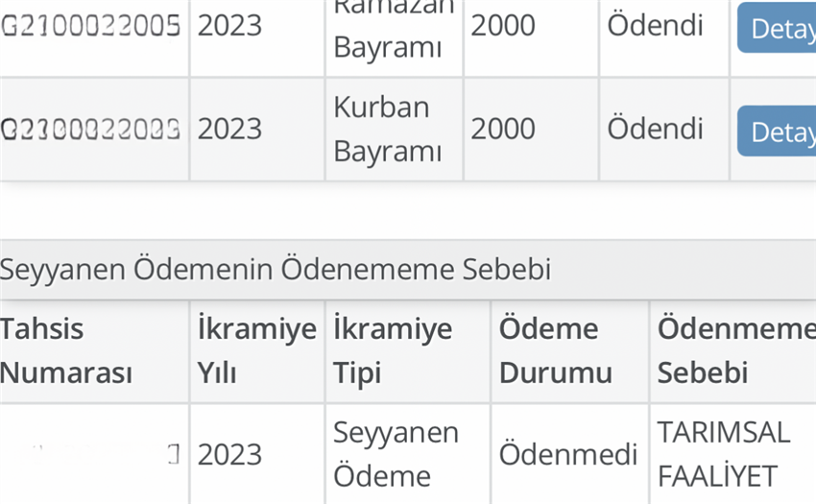Click the İkramiye Yılı column header
This screenshot has height=504, width=816.
click(256, 351)
